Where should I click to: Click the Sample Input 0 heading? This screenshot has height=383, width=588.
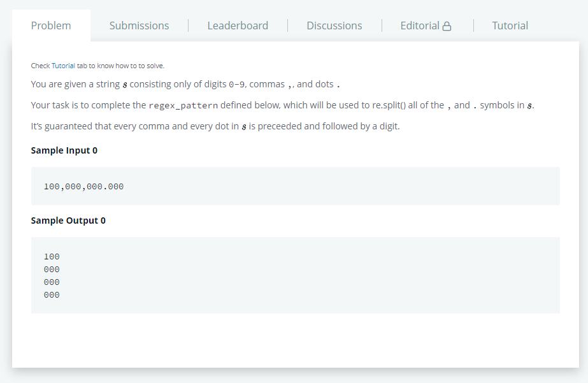[64, 150]
